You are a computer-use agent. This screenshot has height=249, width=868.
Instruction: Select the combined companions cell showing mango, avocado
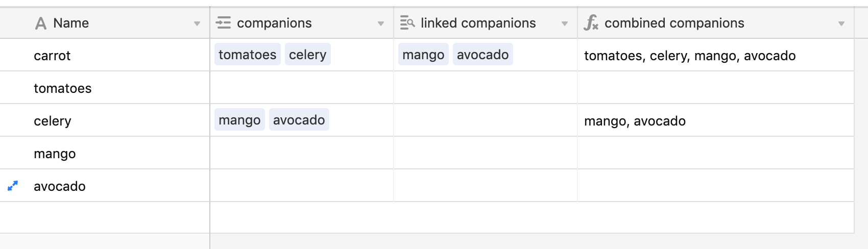tap(716, 120)
